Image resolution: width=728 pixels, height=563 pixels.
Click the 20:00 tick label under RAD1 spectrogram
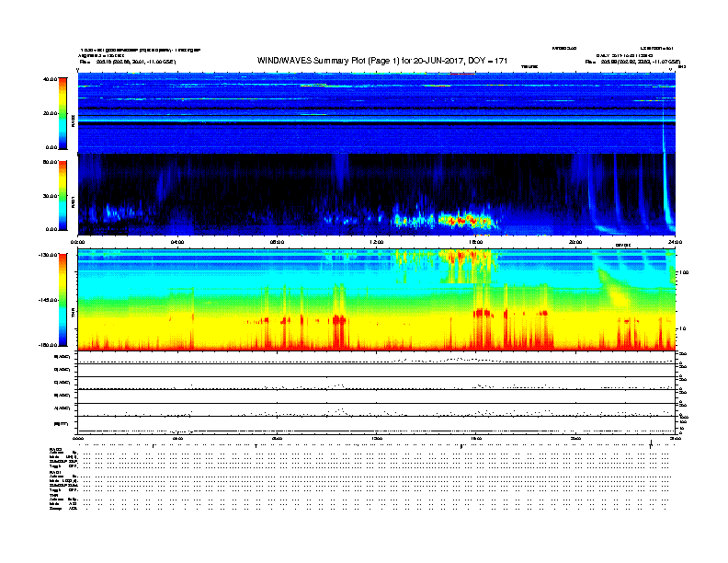pos(575,242)
